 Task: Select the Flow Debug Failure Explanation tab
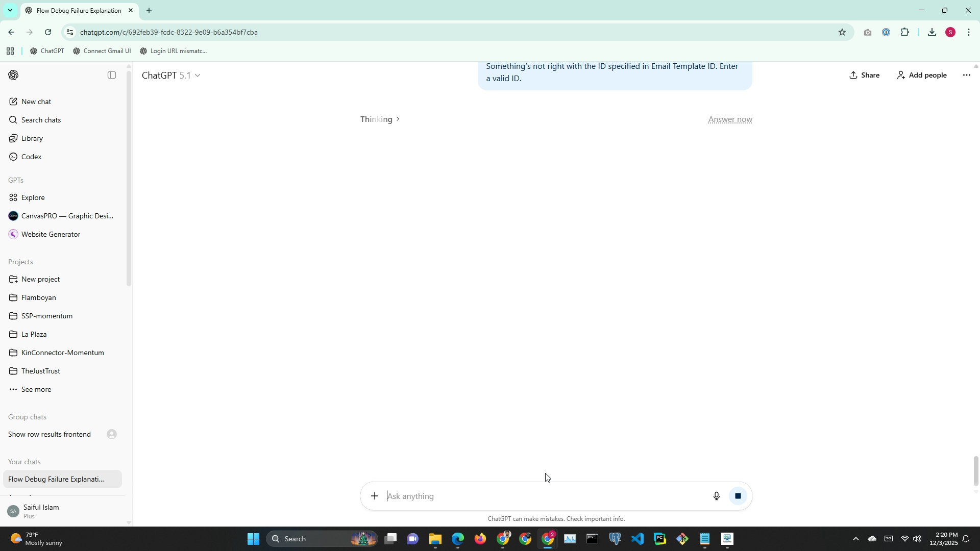pyautogui.click(x=79, y=10)
